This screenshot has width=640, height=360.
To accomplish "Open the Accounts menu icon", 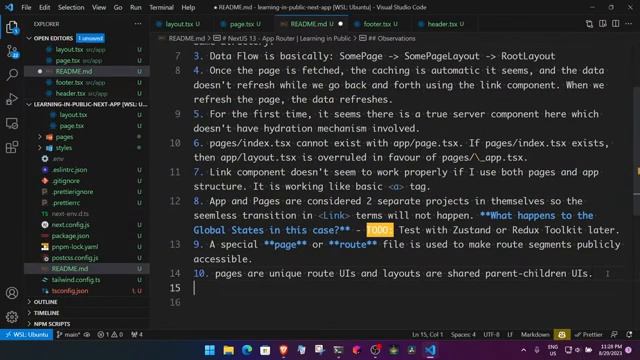I will tap(12, 293).
